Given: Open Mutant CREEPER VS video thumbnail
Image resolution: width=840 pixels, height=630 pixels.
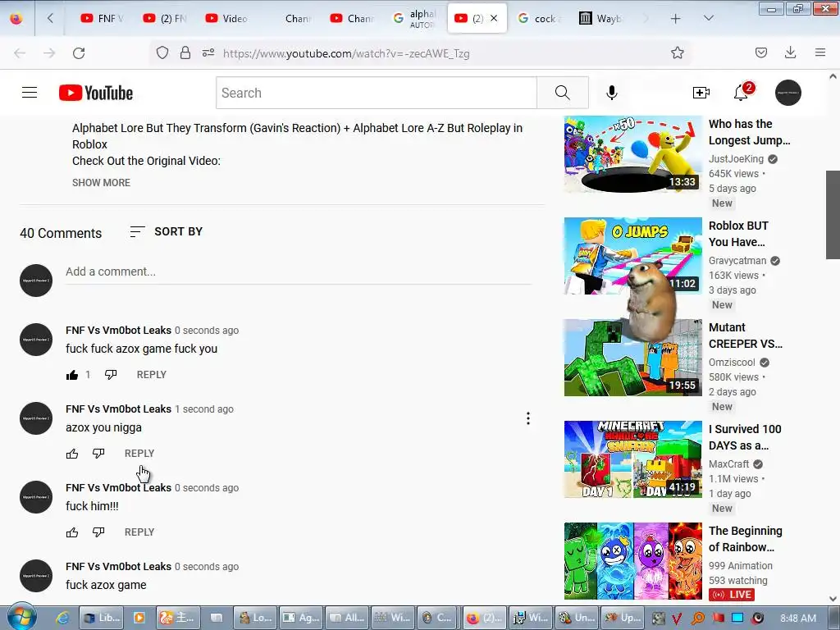Looking at the screenshot, I should pos(632,358).
